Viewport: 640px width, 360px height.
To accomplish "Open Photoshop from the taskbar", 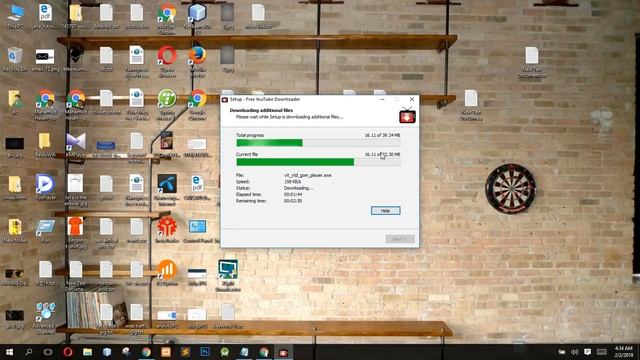I will tap(205, 351).
